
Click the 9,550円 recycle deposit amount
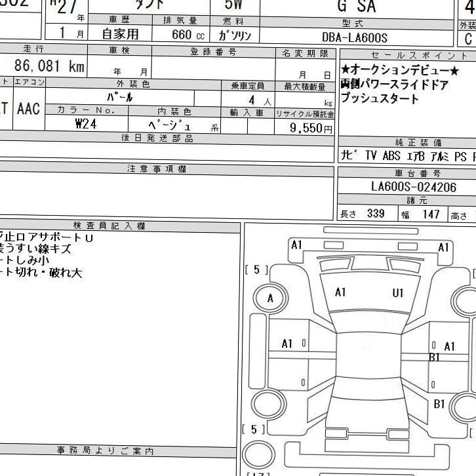pos(311,128)
